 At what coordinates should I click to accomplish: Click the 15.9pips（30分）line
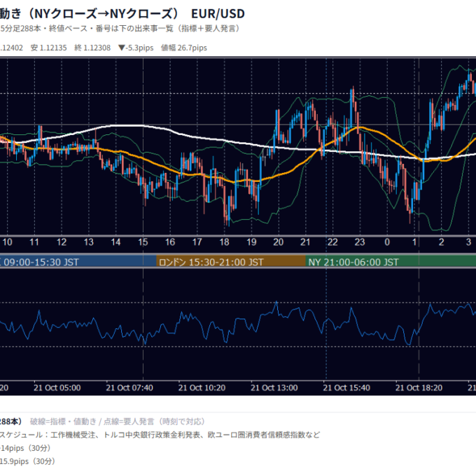[x=28, y=461]
